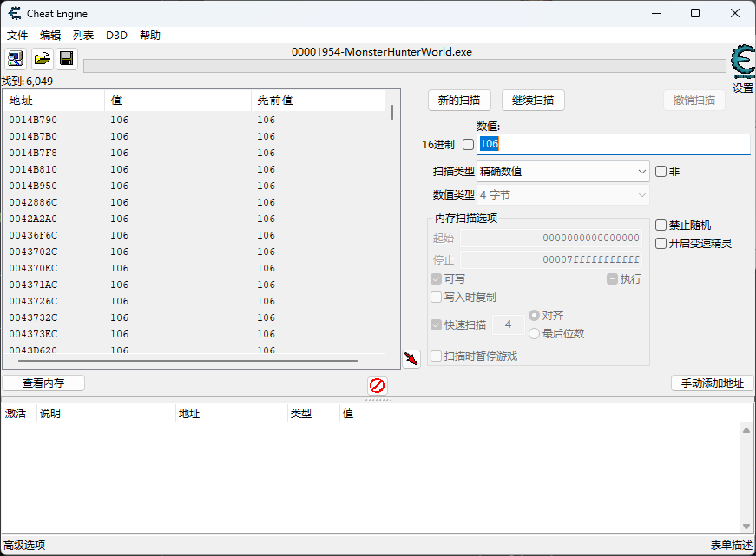This screenshot has width=756, height=556.
Task: Click the red arrow add-to-list icon
Action: click(x=411, y=358)
